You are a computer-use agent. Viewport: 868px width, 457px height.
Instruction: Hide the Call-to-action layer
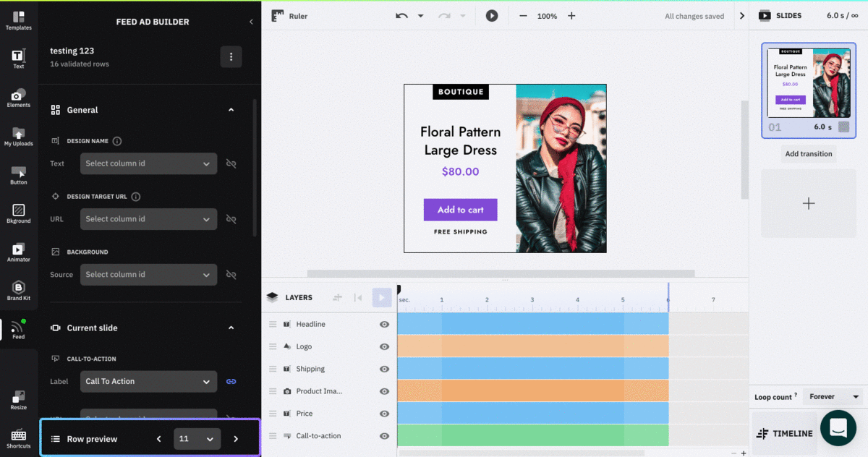pos(384,435)
